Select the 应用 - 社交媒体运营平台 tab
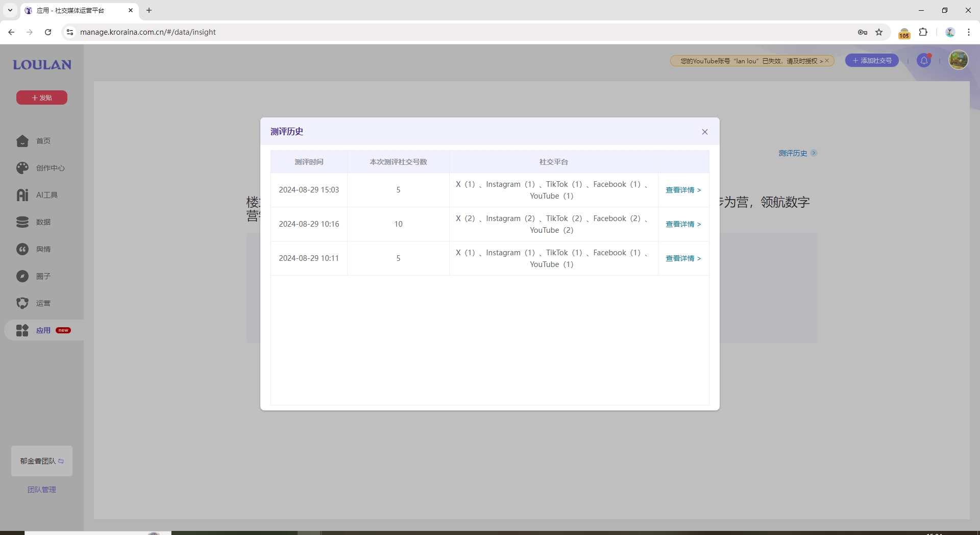Screen dimensions: 980x535 79,10
